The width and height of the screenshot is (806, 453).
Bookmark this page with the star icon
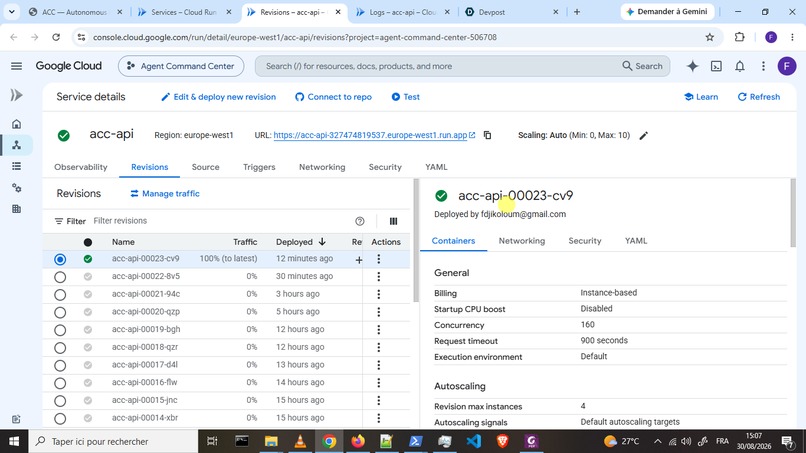(x=710, y=37)
